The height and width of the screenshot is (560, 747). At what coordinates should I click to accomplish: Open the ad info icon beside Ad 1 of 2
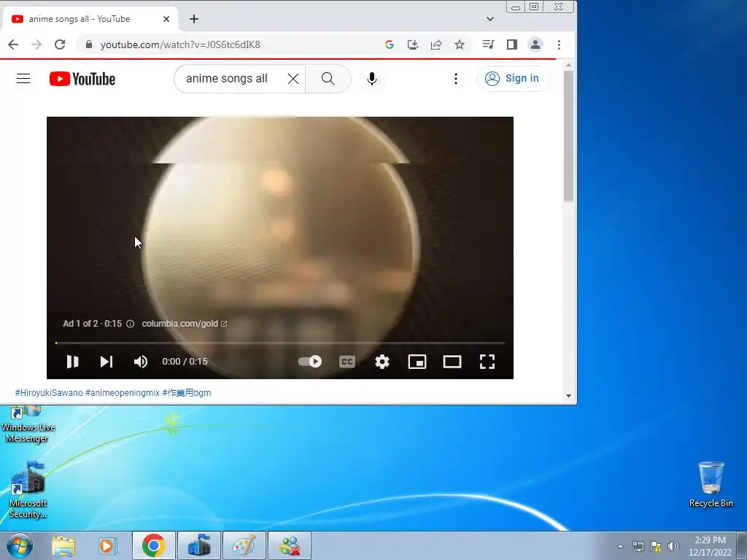(130, 324)
